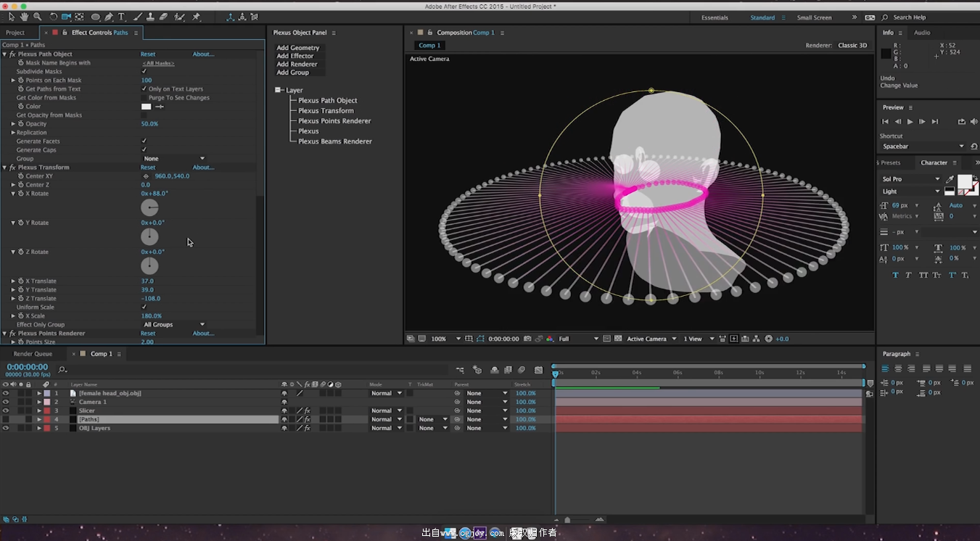Select the Pan Behind anchor point tool

point(79,17)
